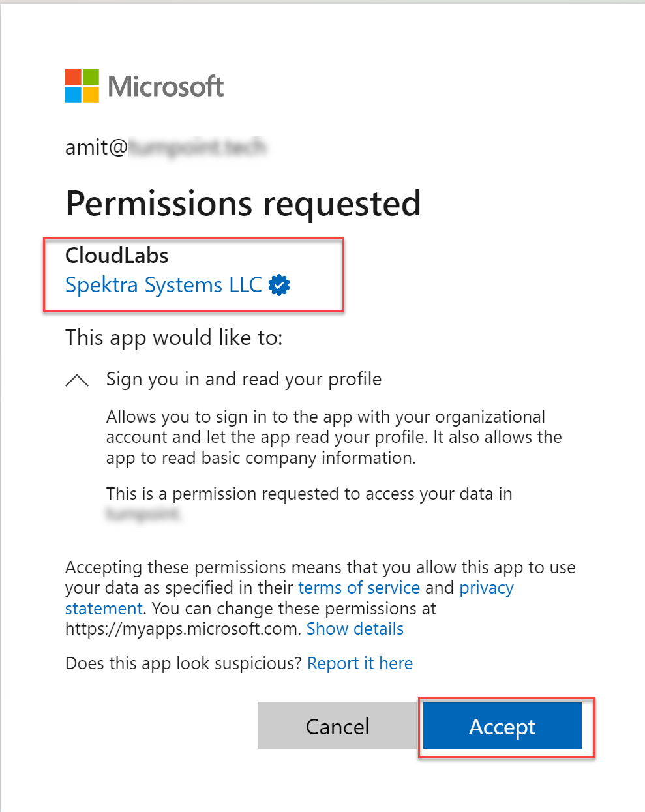Click the blurred organization name text
This screenshot has width=645, height=812.
coord(143,514)
